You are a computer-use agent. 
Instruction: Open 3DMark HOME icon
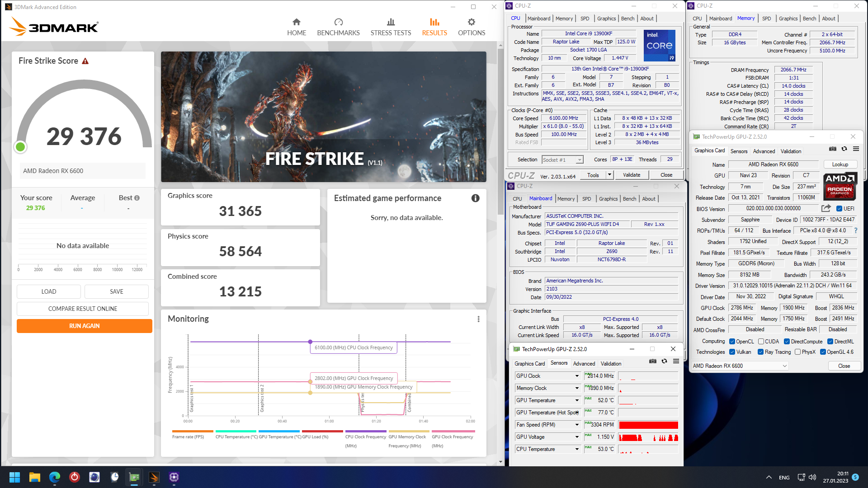click(297, 22)
